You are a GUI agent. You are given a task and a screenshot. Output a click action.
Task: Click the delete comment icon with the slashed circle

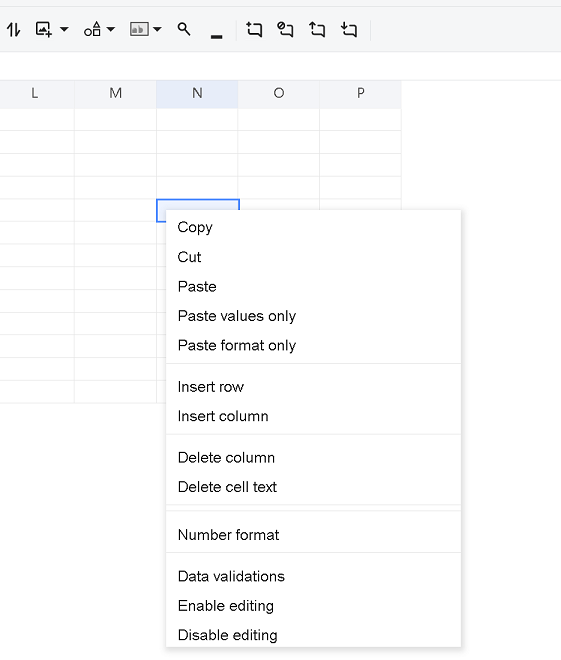[285, 29]
